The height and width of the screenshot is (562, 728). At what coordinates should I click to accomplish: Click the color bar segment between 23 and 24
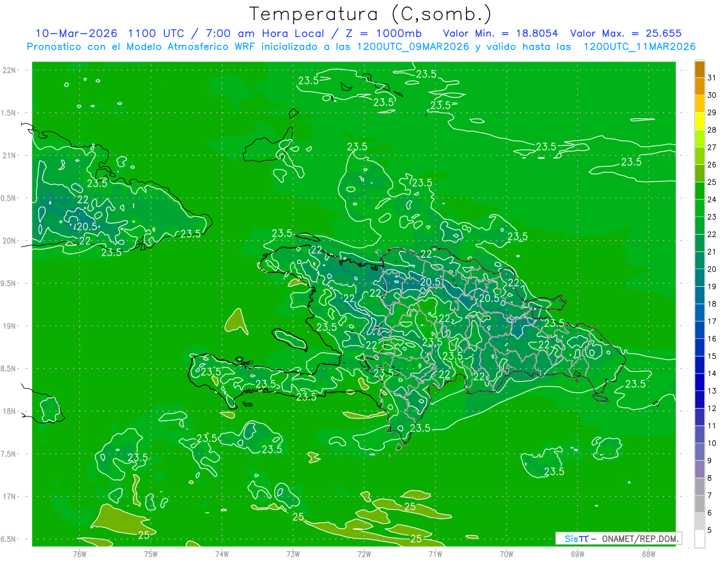[699, 208]
